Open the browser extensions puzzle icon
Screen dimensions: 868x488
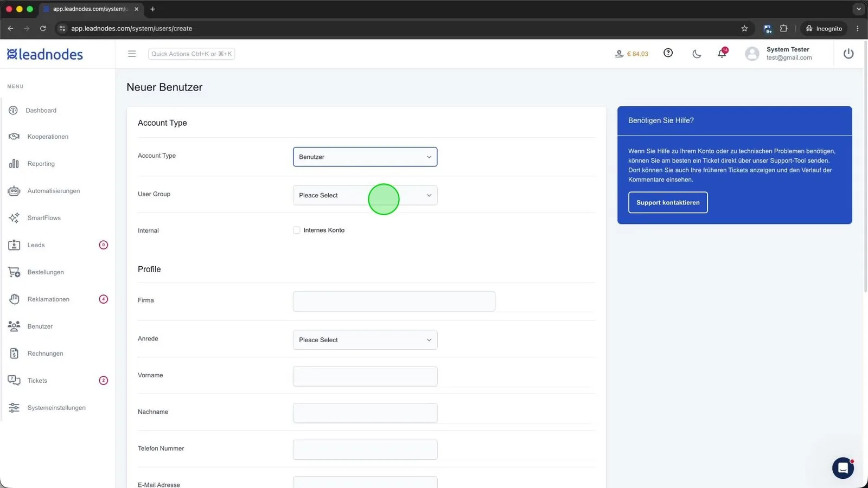(x=784, y=28)
